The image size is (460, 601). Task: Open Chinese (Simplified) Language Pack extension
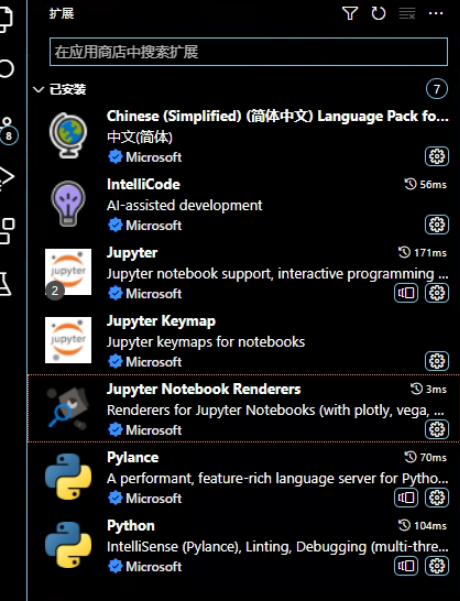243,136
